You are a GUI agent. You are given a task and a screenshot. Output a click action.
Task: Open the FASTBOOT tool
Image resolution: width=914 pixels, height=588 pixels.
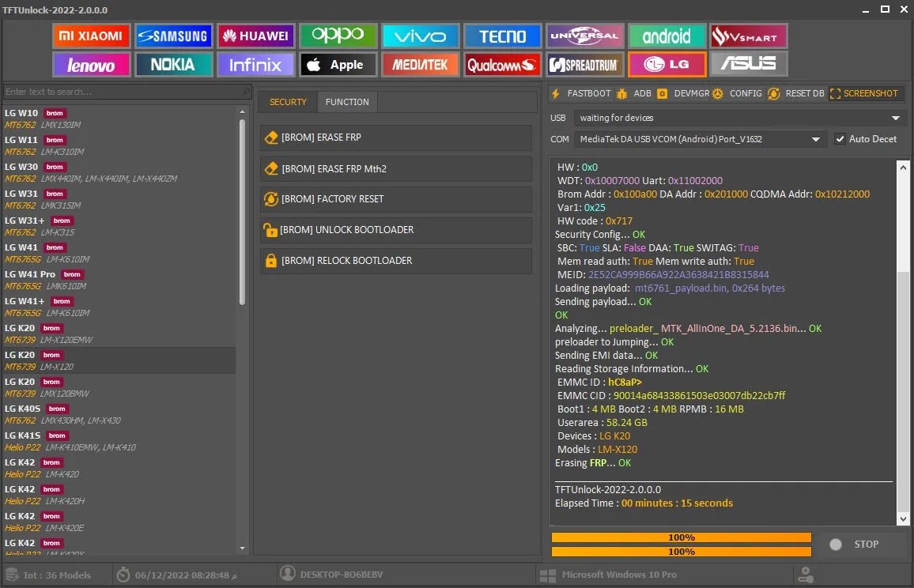[x=580, y=93]
